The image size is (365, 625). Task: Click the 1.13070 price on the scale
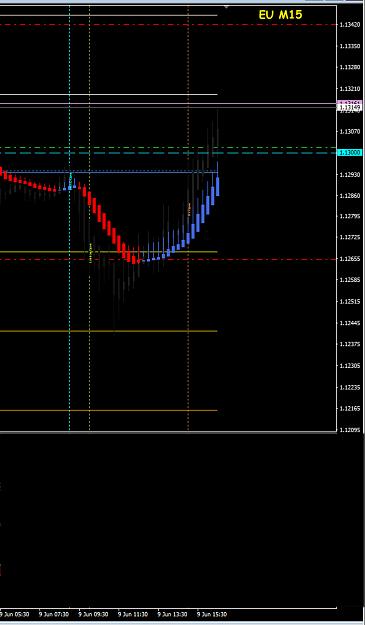[x=349, y=132]
